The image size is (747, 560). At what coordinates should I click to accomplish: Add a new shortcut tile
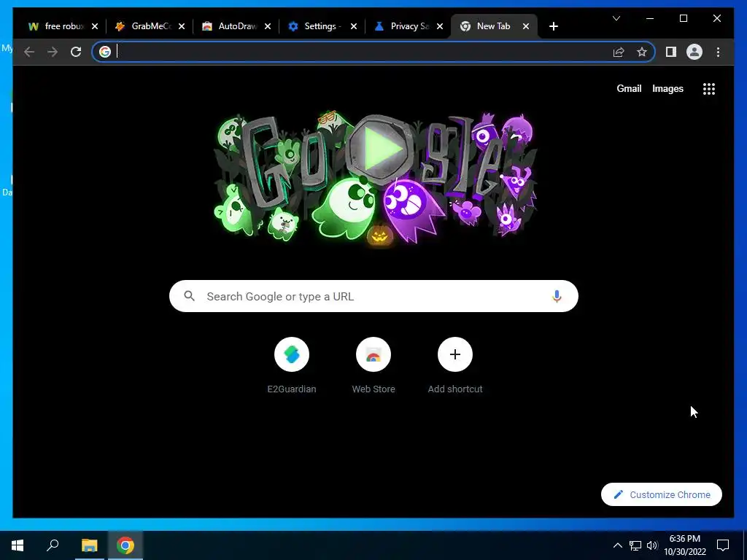point(455,365)
